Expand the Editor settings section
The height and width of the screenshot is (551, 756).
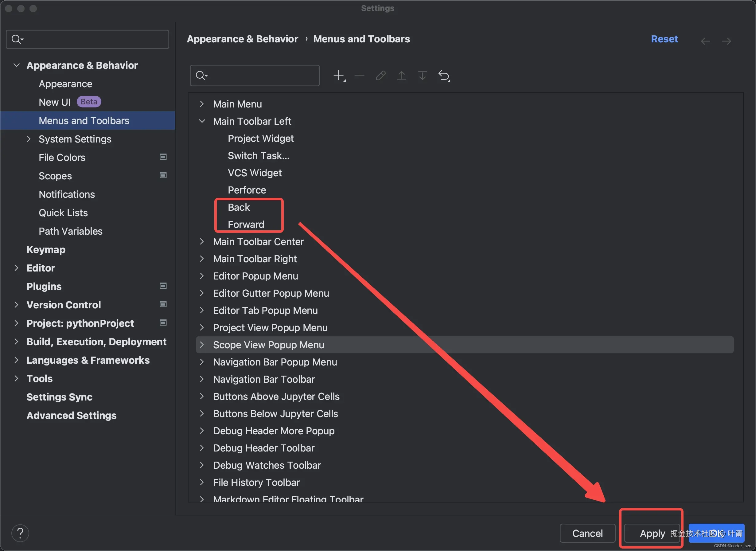[x=16, y=268]
